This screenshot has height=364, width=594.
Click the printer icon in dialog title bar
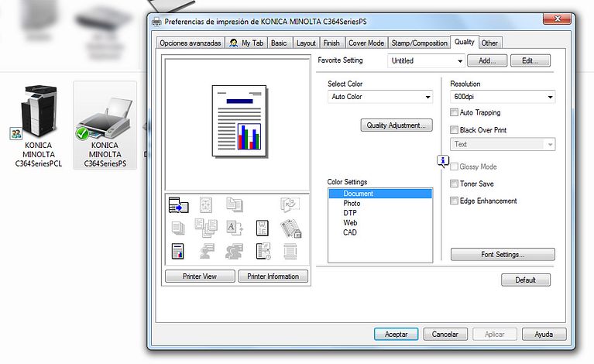coord(156,22)
